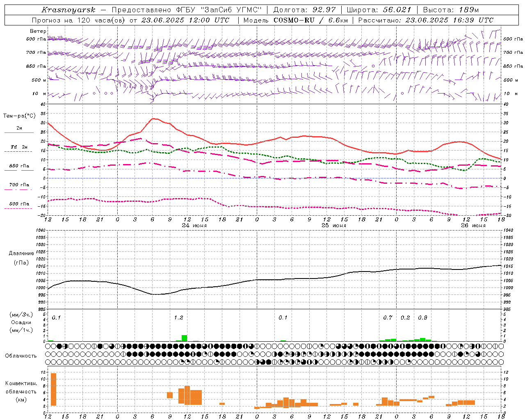Click the (мм/1ч.) units label
The height and width of the screenshot is (420, 525).
(21, 330)
